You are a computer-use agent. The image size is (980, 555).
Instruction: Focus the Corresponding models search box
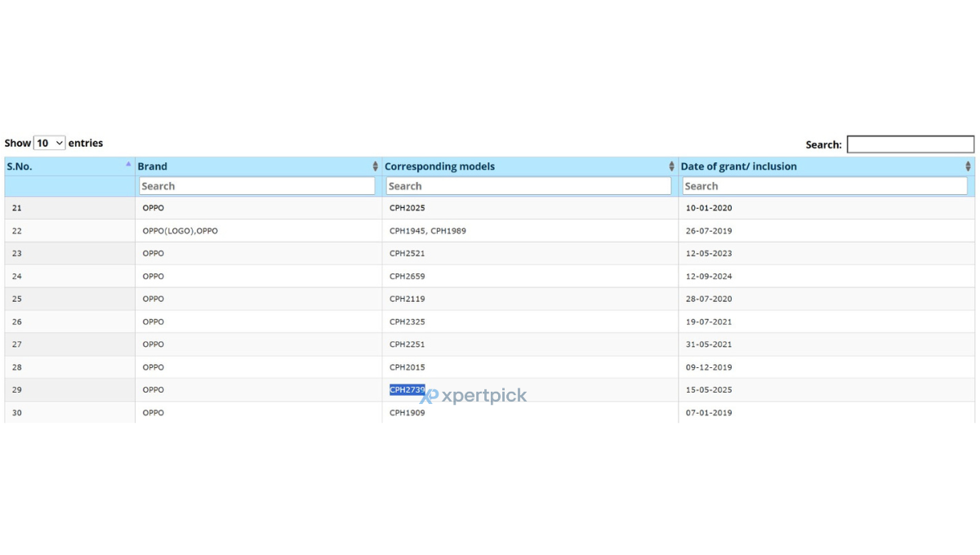(x=528, y=186)
